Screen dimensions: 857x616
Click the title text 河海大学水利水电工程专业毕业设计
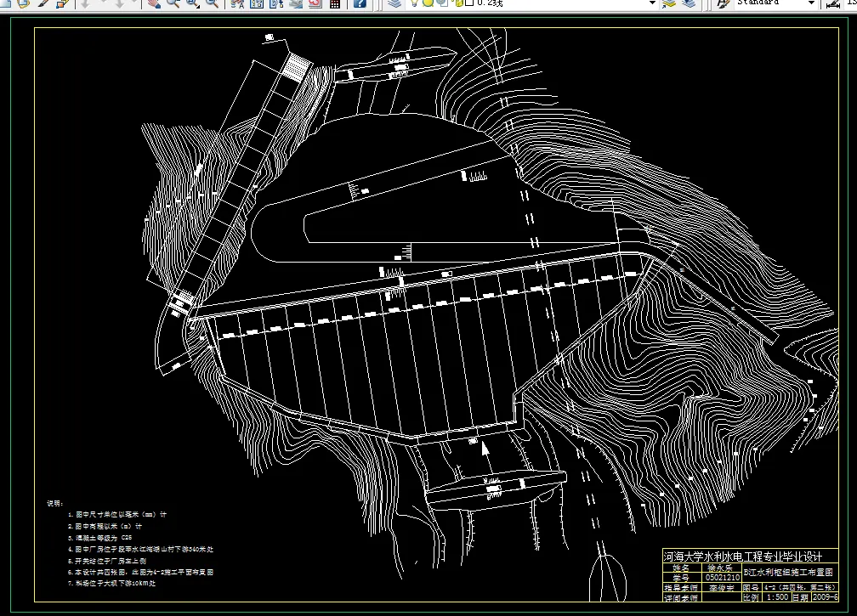tap(743, 556)
